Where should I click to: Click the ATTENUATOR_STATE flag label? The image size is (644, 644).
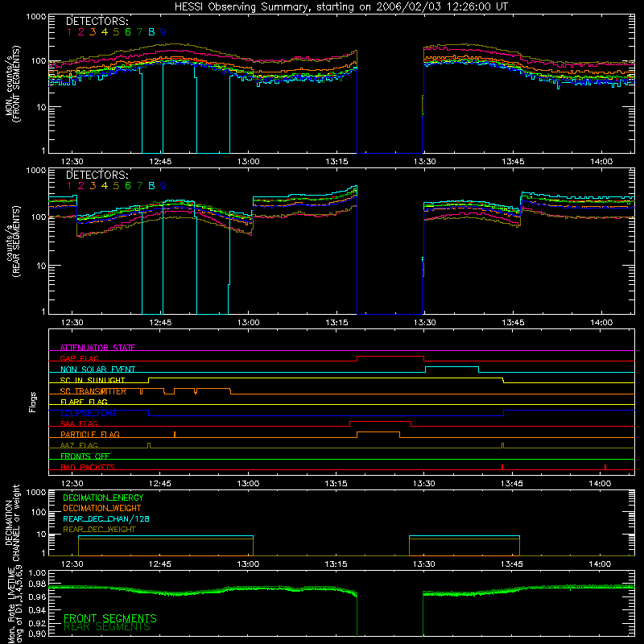97,348
